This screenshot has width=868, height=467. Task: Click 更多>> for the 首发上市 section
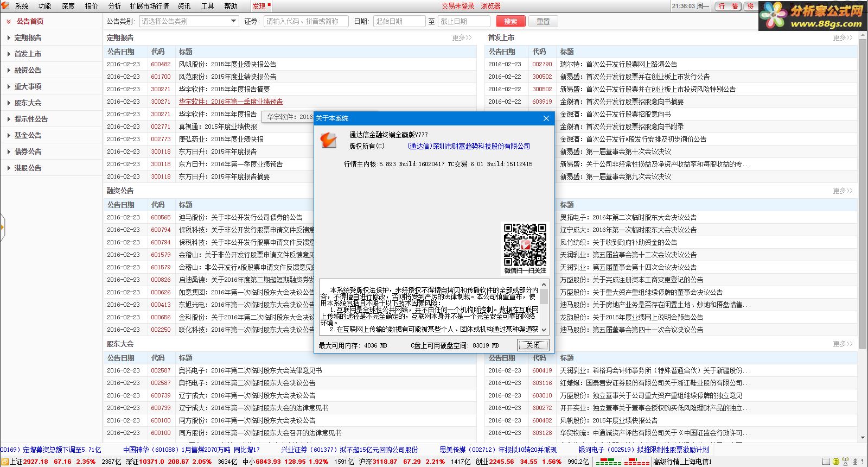[x=843, y=37]
